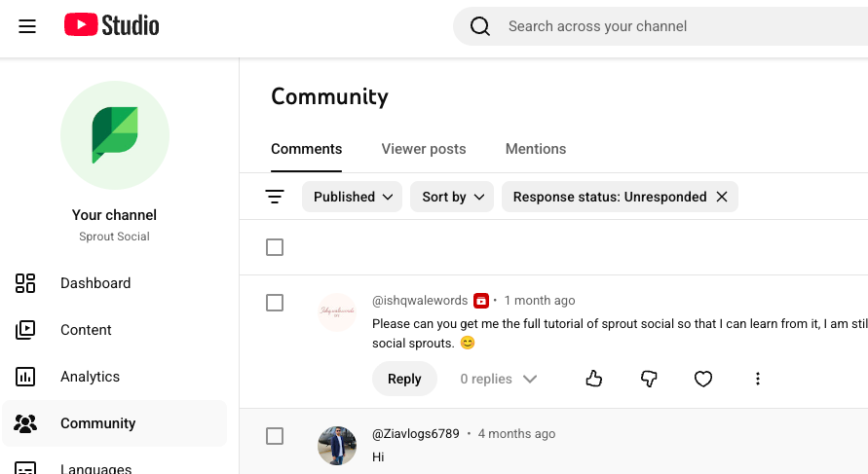Open Languages in the sidebar

click(x=115, y=467)
